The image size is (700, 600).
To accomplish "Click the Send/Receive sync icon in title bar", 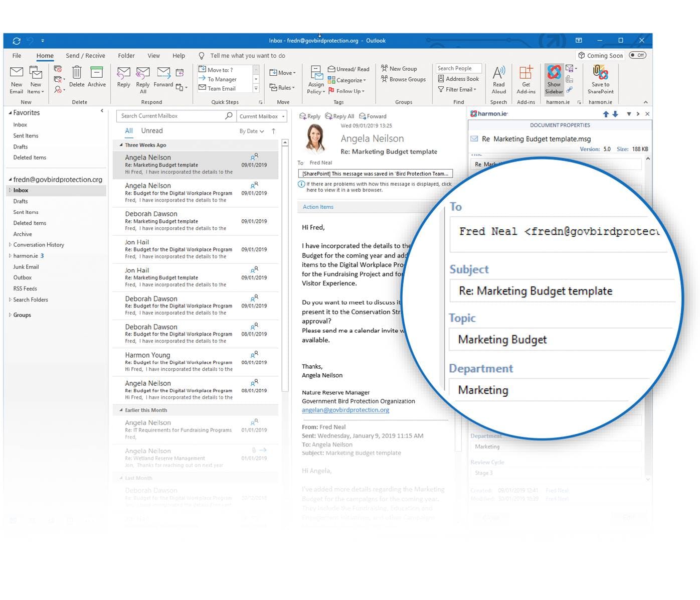I will 17,41.
